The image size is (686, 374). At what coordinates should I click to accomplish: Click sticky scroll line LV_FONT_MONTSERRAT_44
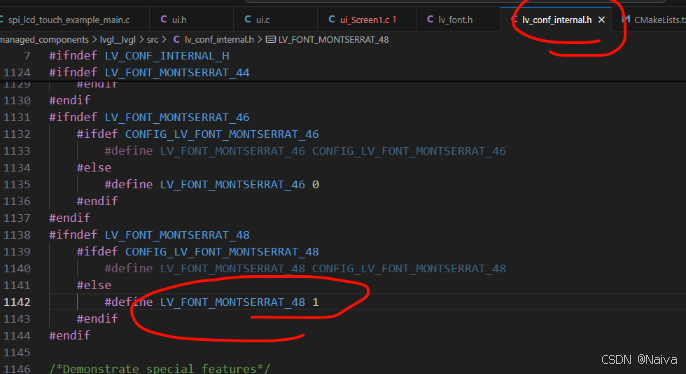pos(149,73)
